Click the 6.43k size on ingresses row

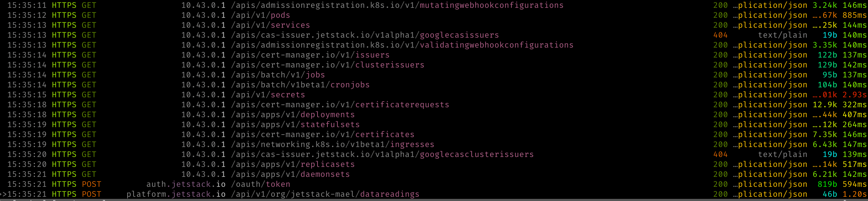[x=825, y=145]
